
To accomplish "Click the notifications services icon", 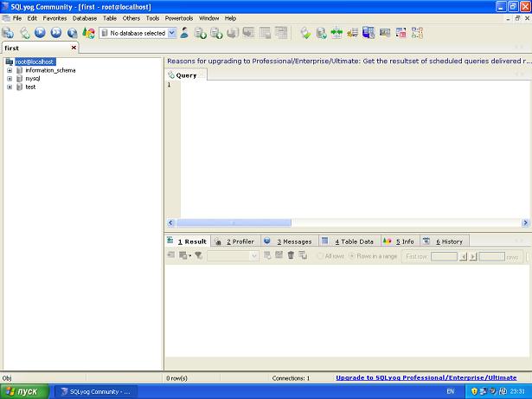I will [353, 33].
